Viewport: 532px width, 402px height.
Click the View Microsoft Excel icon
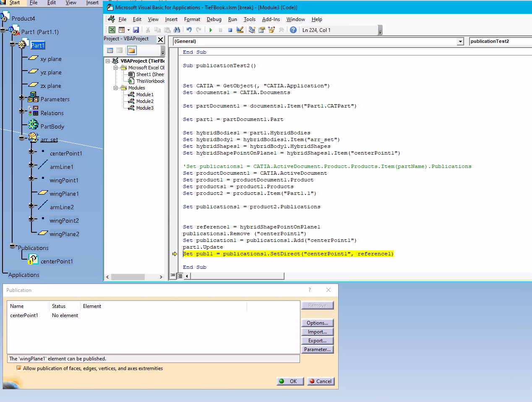111,29
